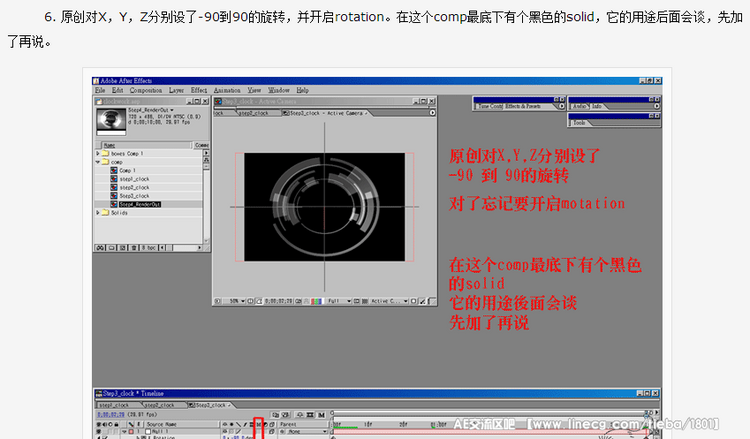Open the Active Camera view dropdown
The width and height of the screenshot is (750, 439).
coord(389,301)
